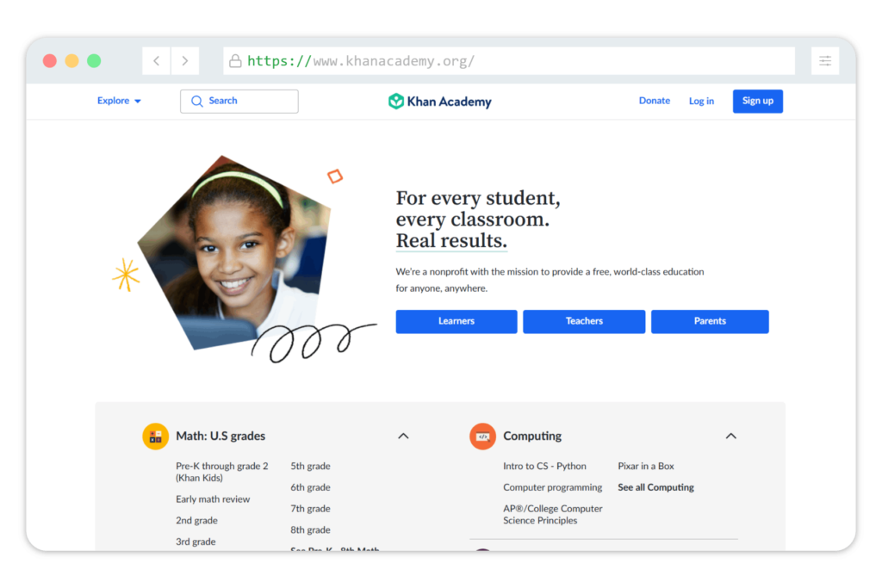Click the Math: U.S grades icon

pyautogui.click(x=155, y=436)
